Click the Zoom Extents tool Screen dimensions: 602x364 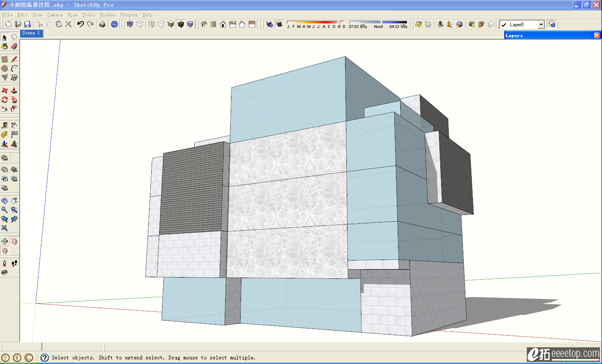point(5,228)
